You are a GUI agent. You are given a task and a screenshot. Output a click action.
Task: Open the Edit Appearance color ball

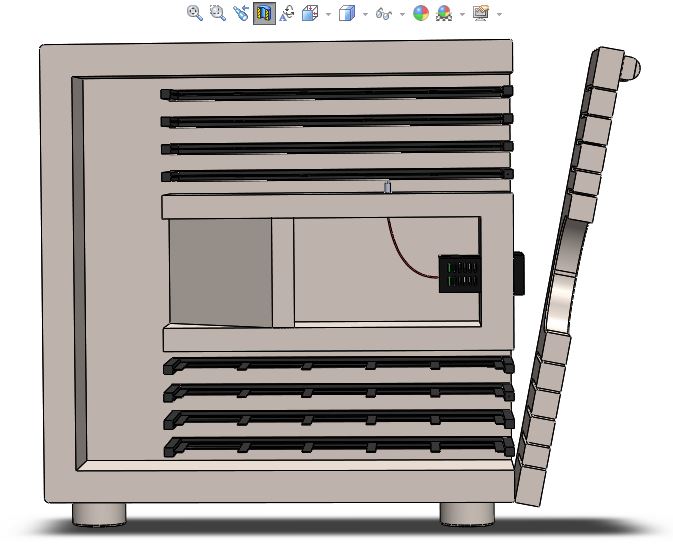pyautogui.click(x=421, y=13)
